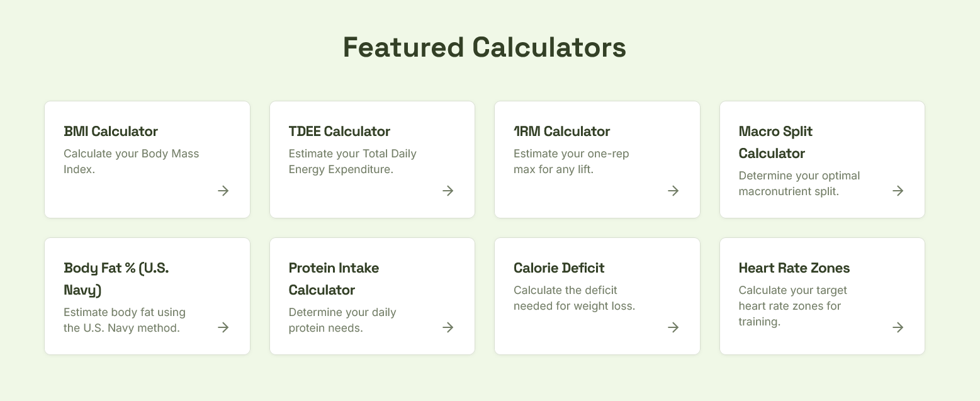Click the Macro Split Calculator arrow icon
This screenshot has height=401, width=980.
coord(898,191)
